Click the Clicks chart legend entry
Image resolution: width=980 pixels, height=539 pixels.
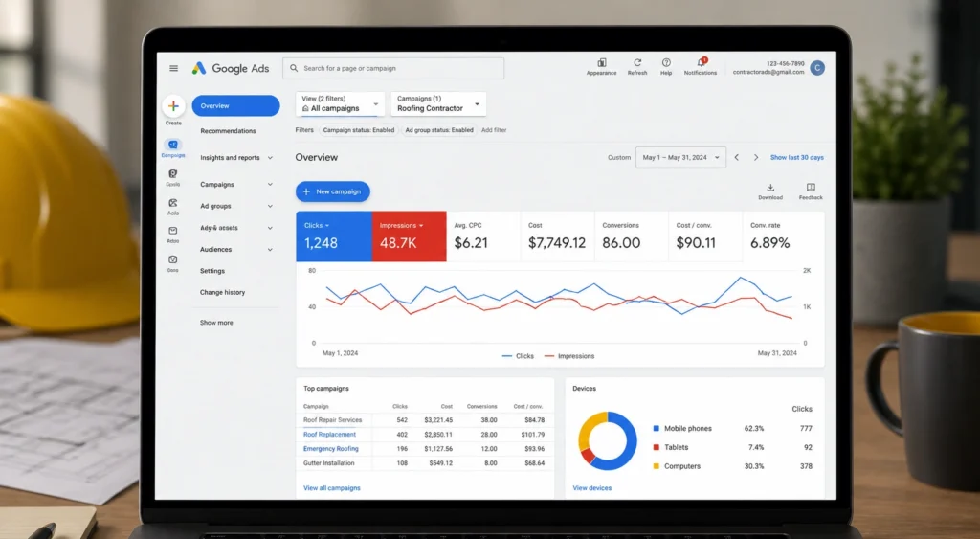(x=518, y=356)
